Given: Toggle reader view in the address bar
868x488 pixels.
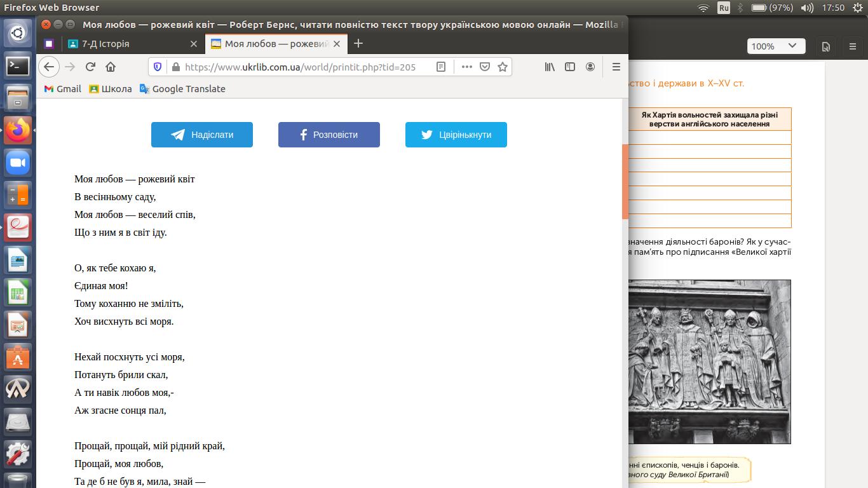Looking at the screenshot, I should coord(441,67).
